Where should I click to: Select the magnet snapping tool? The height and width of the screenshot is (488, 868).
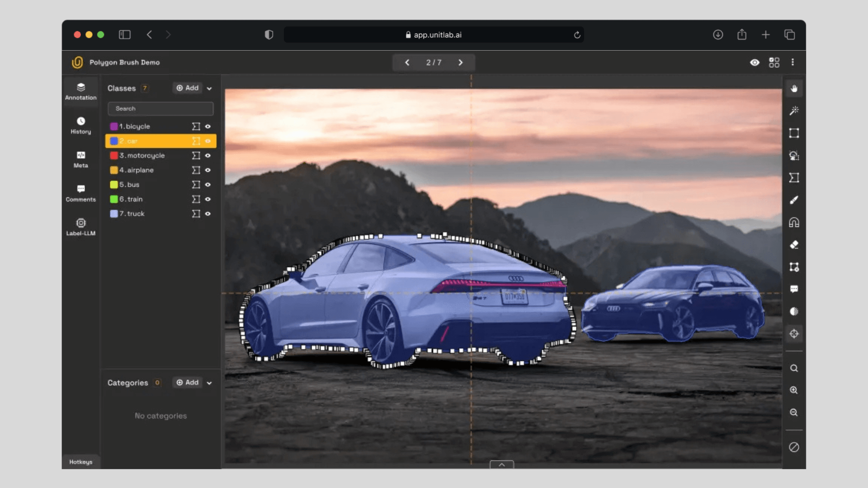794,222
